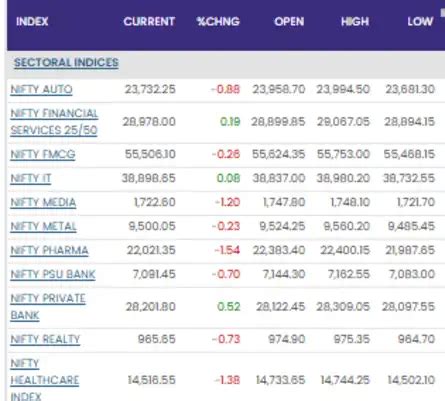Select NIFTY AUTO open value 23,958.70
The height and width of the screenshot is (401, 445).
click(x=279, y=89)
